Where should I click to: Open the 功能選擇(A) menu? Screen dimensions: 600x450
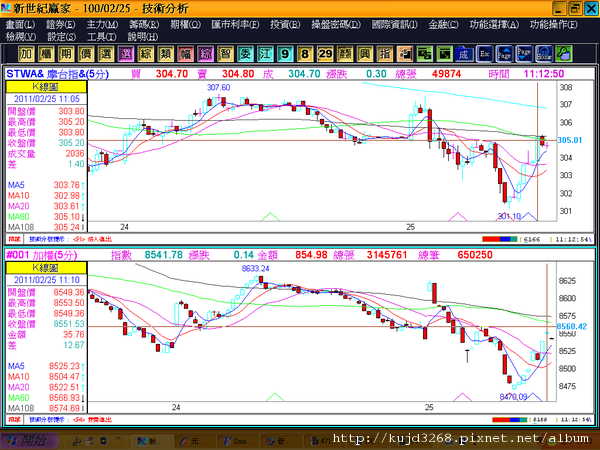coord(494,24)
